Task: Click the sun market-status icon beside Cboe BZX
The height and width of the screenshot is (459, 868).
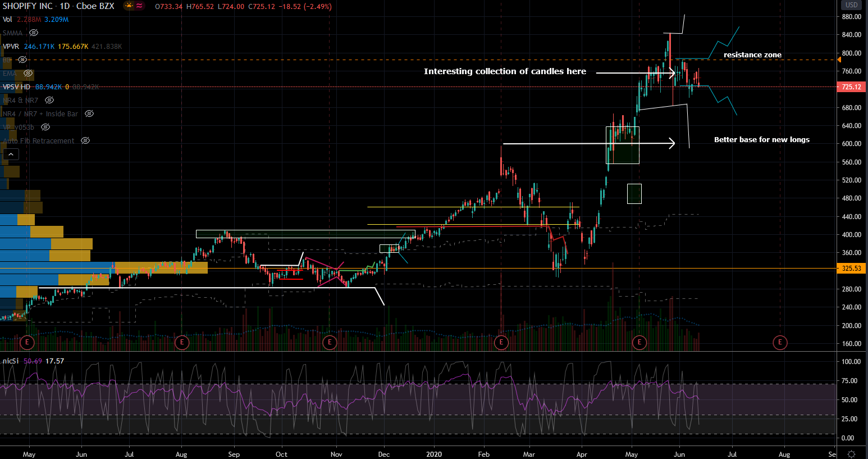Action: [x=129, y=6]
